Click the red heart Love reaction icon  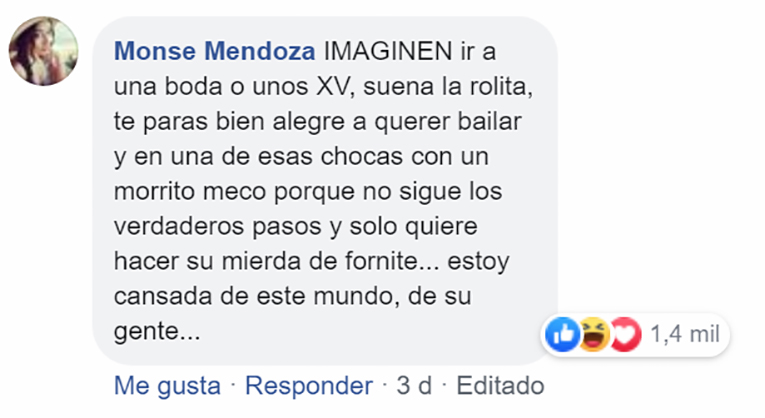tap(625, 335)
